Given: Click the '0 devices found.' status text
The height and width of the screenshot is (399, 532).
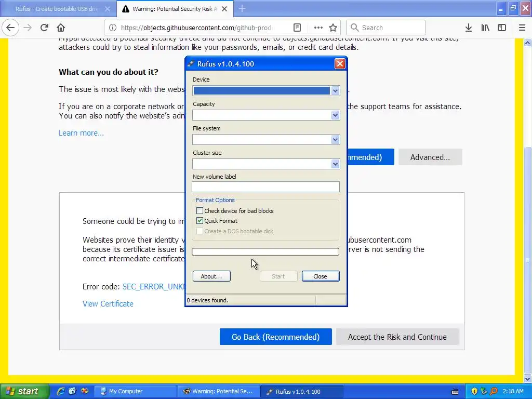Looking at the screenshot, I should pyautogui.click(x=207, y=300).
